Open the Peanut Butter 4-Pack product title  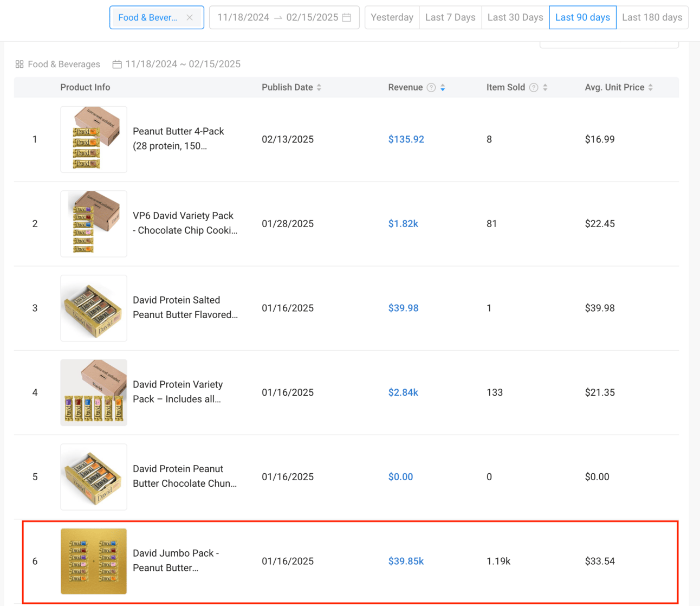coord(178,139)
